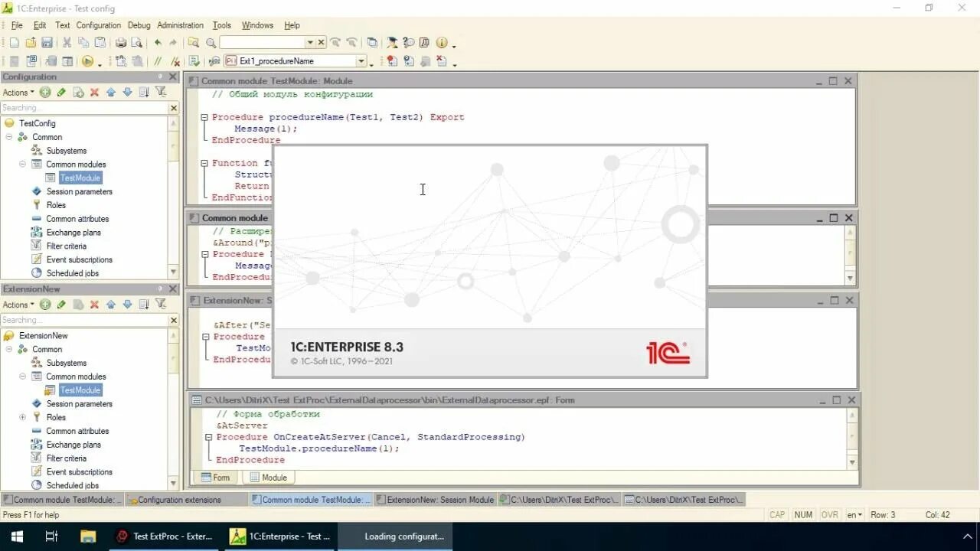
Task: Switch to Configuration extensions window tab
Action: point(187,500)
